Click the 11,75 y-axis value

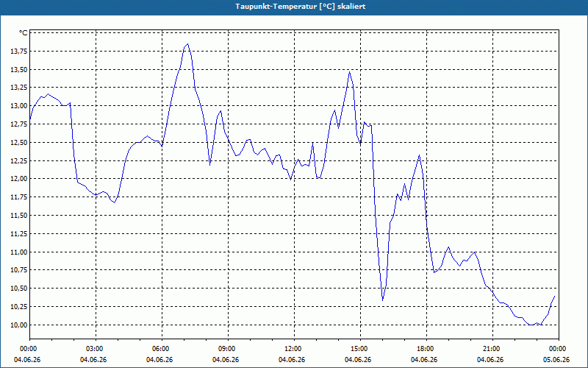[x=18, y=197]
